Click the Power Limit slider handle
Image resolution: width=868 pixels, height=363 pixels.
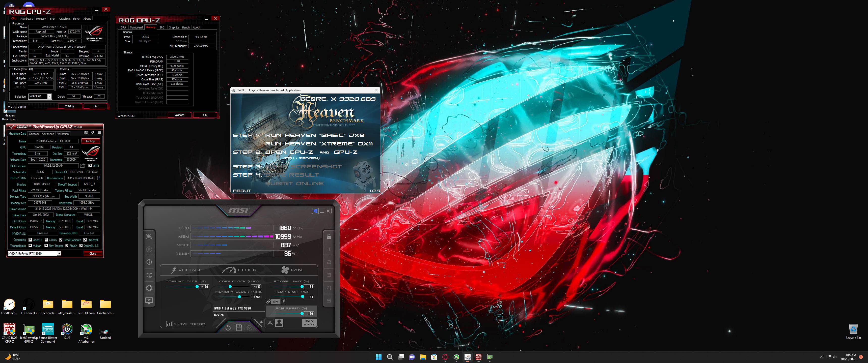pyautogui.click(x=302, y=287)
